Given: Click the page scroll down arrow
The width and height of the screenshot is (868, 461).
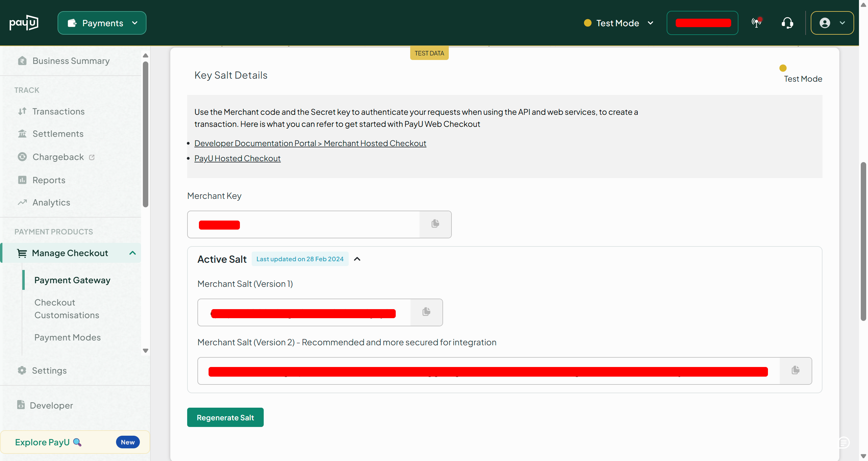Looking at the screenshot, I should click(863, 456).
